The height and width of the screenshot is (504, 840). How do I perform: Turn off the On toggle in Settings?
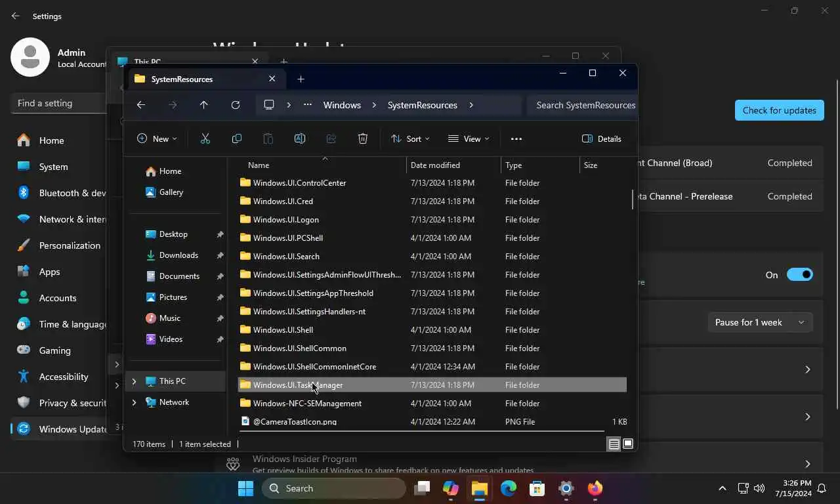point(800,275)
